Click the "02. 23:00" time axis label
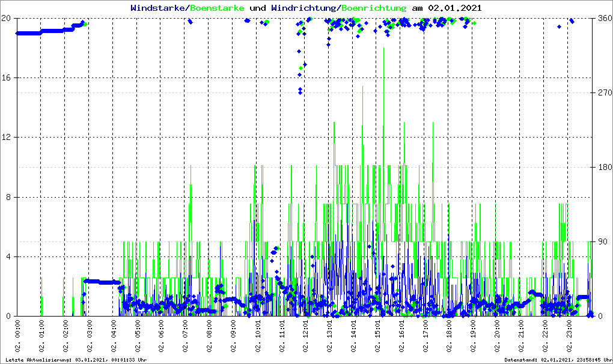This screenshot has width=613, height=364. tap(569, 338)
